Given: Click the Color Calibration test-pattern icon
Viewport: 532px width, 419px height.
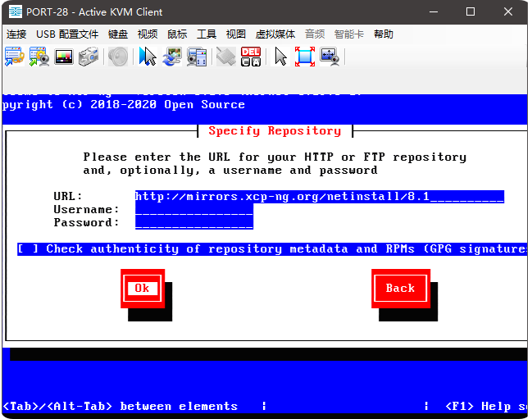Looking at the screenshot, I should 64,57.
